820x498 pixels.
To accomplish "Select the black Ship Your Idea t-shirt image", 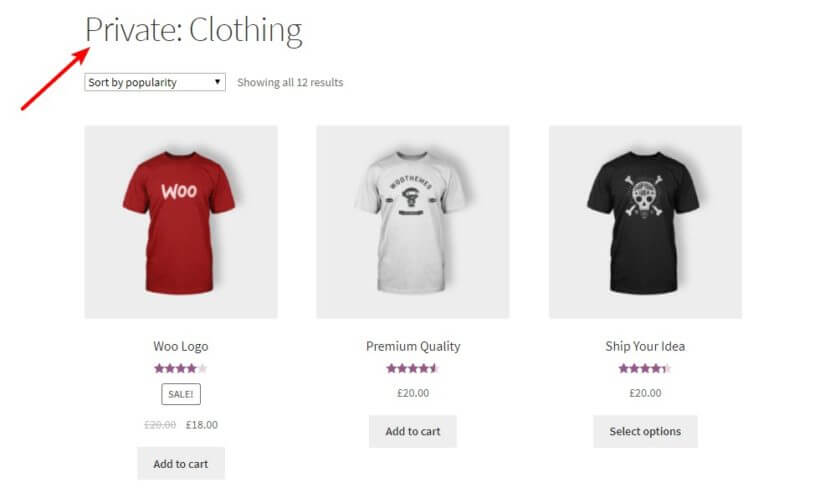I will click(645, 222).
